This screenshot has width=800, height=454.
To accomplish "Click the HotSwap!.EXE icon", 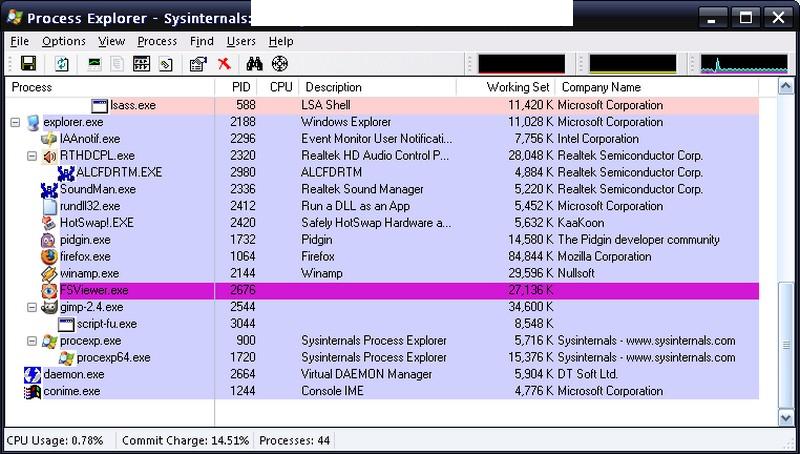I will pyautogui.click(x=49, y=223).
